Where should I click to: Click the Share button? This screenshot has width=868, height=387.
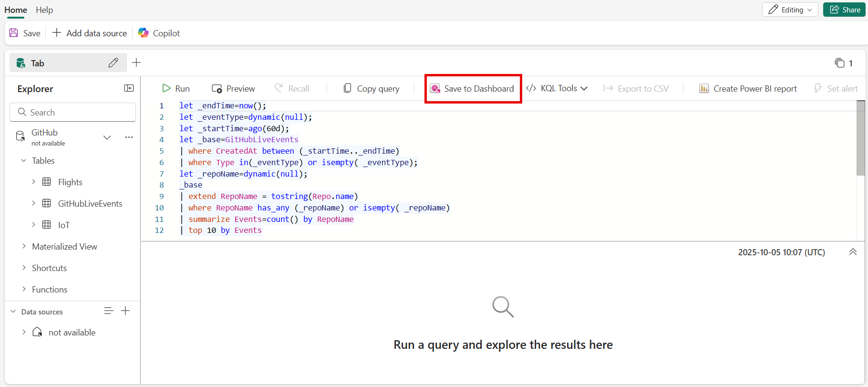click(844, 10)
